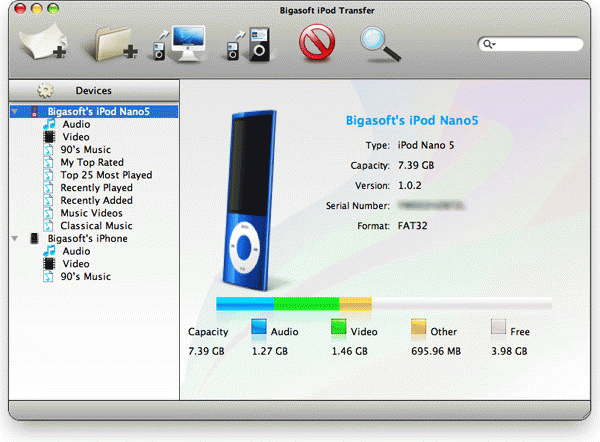Click the Add Folder toolbar icon
This screenshot has height=442, width=600.
point(111,43)
